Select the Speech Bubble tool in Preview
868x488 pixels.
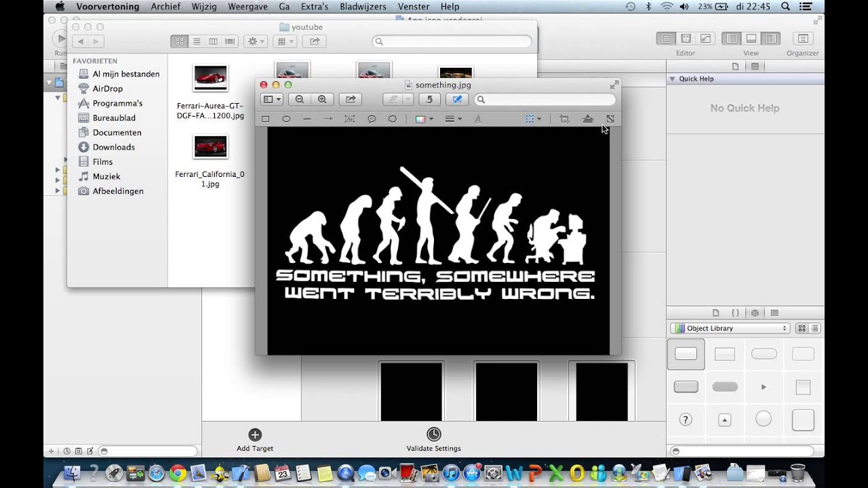pyautogui.click(x=372, y=119)
